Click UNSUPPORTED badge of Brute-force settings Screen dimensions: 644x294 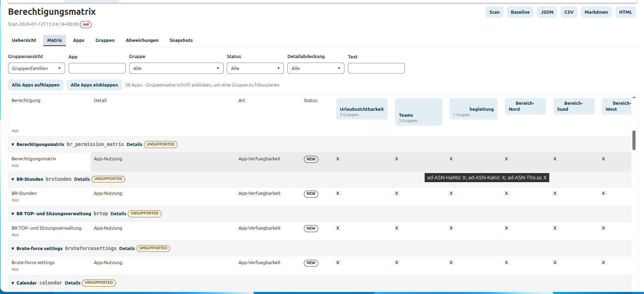click(153, 248)
